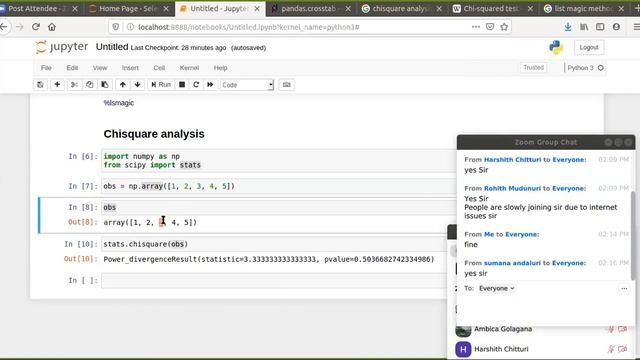The width and height of the screenshot is (640, 360).
Task: Open the command palette keyboard icon
Action: pyautogui.click(x=287, y=84)
